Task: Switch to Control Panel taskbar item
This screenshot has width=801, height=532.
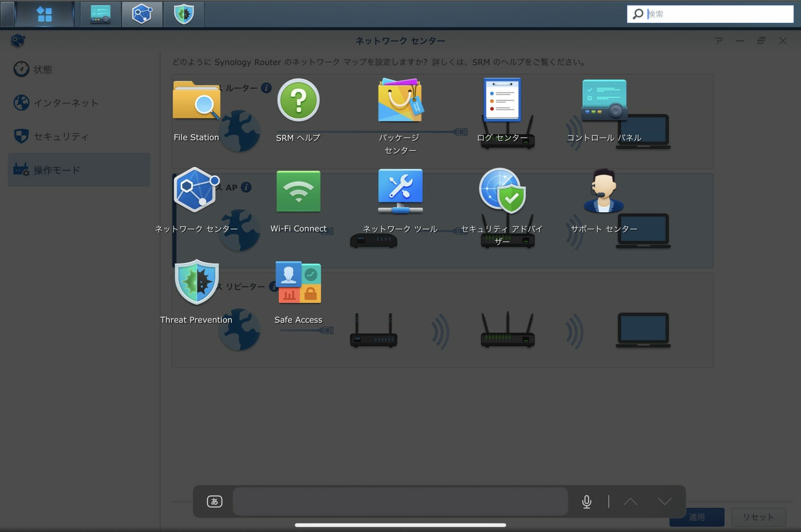Action: [x=101, y=14]
